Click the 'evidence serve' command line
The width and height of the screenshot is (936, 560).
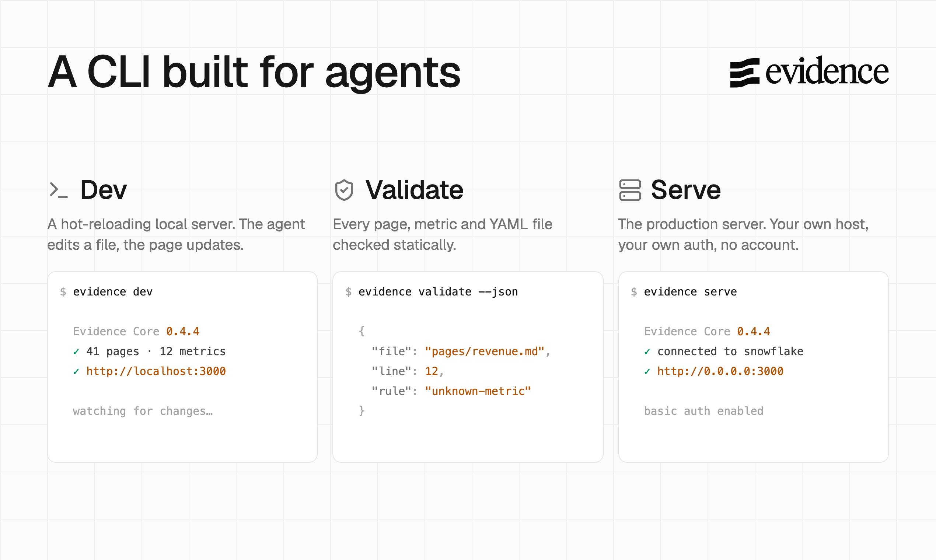click(690, 292)
